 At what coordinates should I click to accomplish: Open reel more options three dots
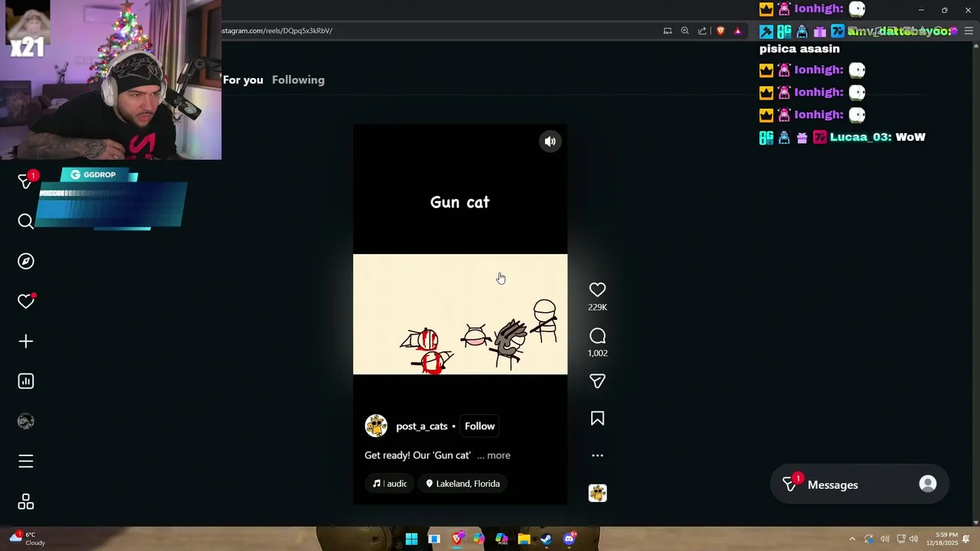(597, 455)
